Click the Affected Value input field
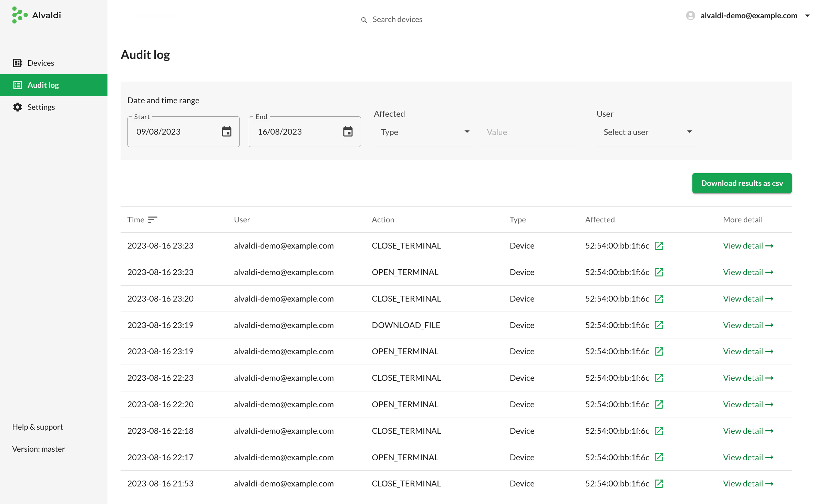This screenshot has width=825, height=504. 529,132
